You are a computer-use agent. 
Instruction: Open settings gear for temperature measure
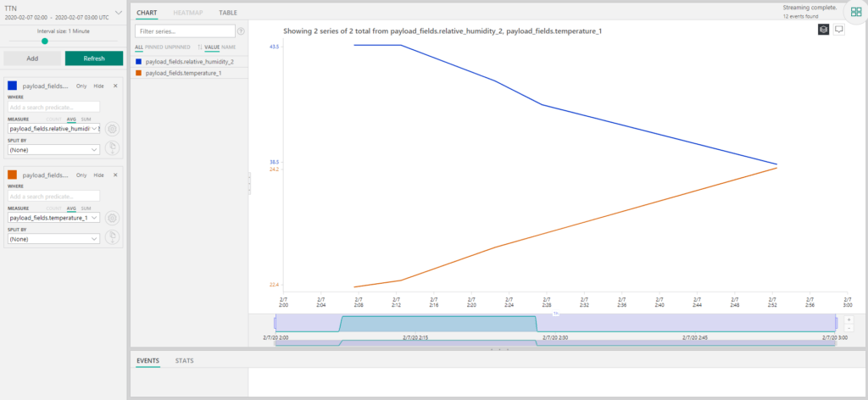pyautogui.click(x=112, y=218)
